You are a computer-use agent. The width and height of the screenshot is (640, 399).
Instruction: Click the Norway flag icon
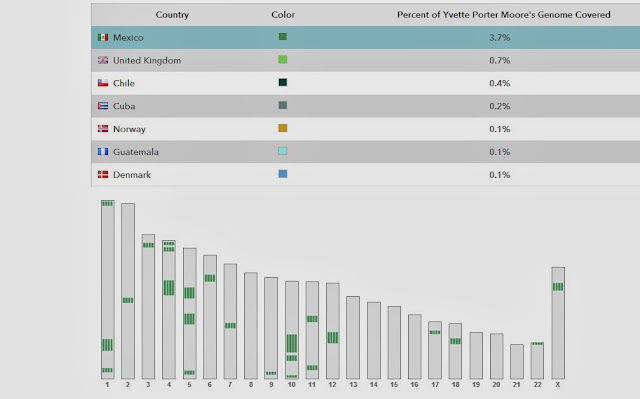pyautogui.click(x=103, y=129)
